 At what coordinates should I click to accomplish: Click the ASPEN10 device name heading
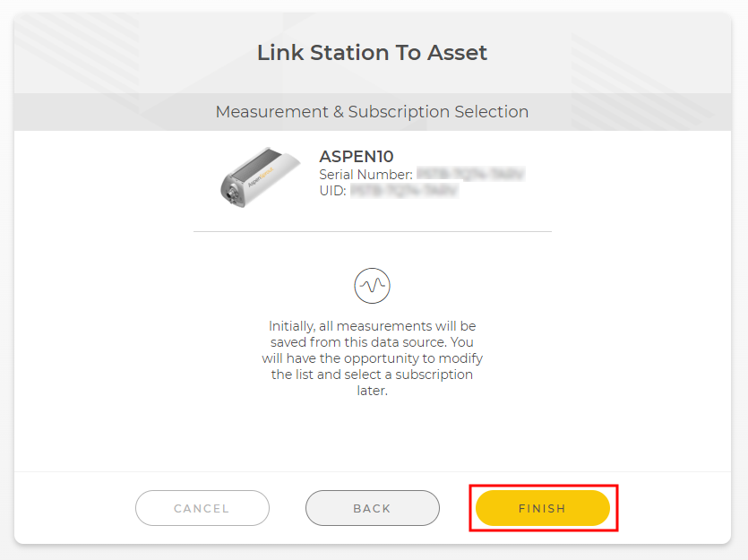click(357, 157)
